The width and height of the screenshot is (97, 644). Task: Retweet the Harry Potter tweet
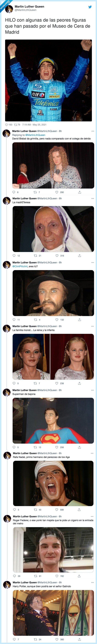[x=35, y=639]
